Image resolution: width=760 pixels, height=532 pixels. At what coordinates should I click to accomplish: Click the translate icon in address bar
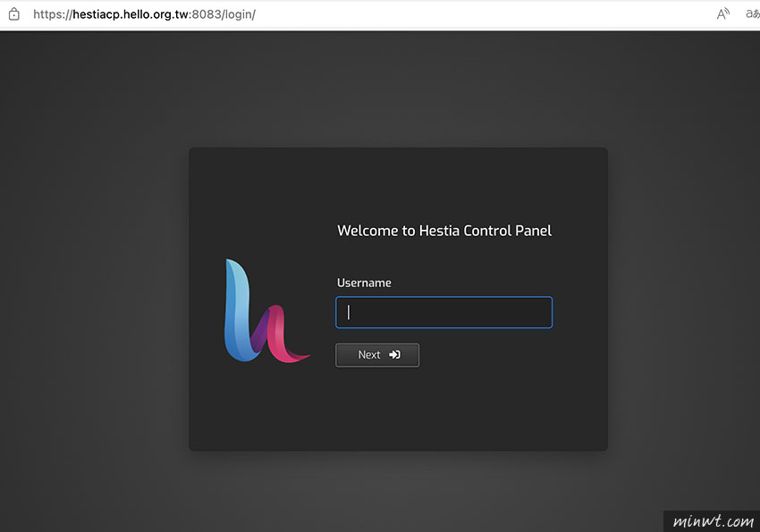click(x=752, y=14)
